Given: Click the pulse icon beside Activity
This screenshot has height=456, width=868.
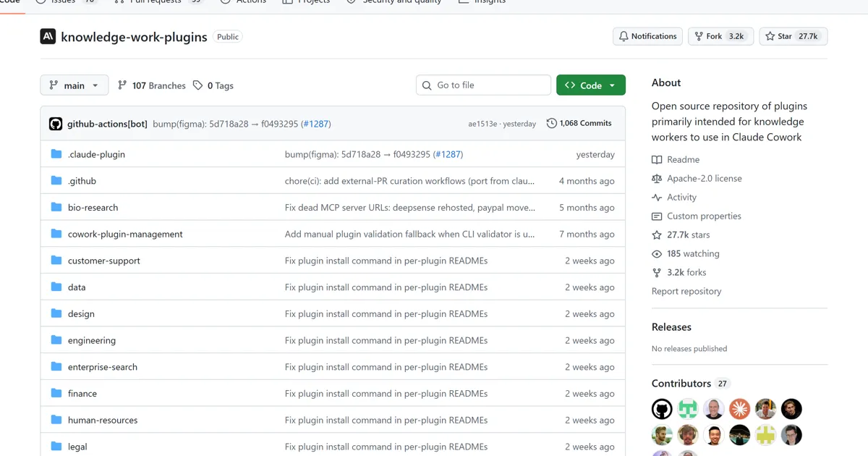Looking at the screenshot, I should 657,198.
